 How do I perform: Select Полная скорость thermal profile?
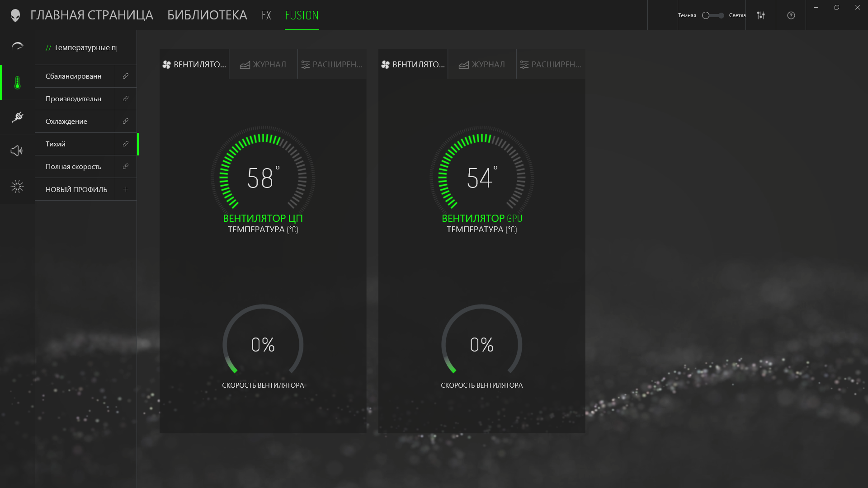tap(75, 166)
